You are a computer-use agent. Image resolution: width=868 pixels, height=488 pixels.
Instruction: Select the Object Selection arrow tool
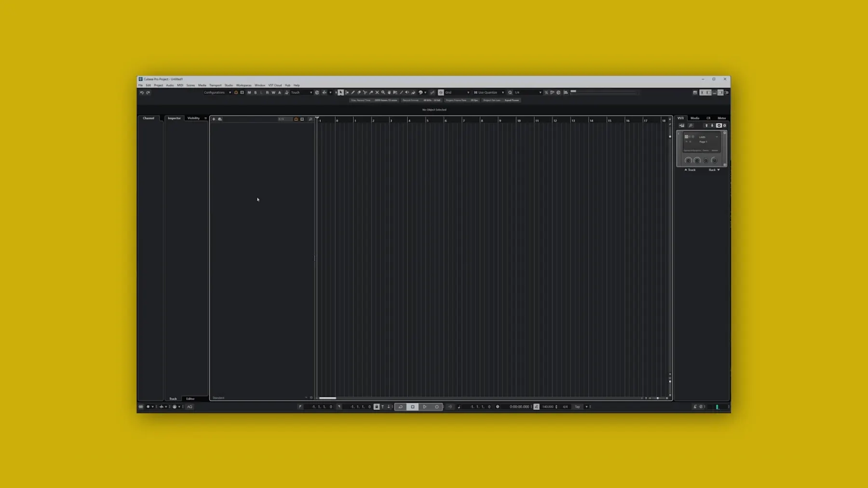coord(340,92)
